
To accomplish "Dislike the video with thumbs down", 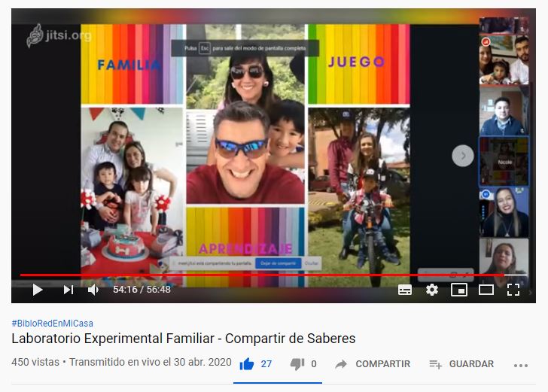I will pyautogui.click(x=297, y=364).
